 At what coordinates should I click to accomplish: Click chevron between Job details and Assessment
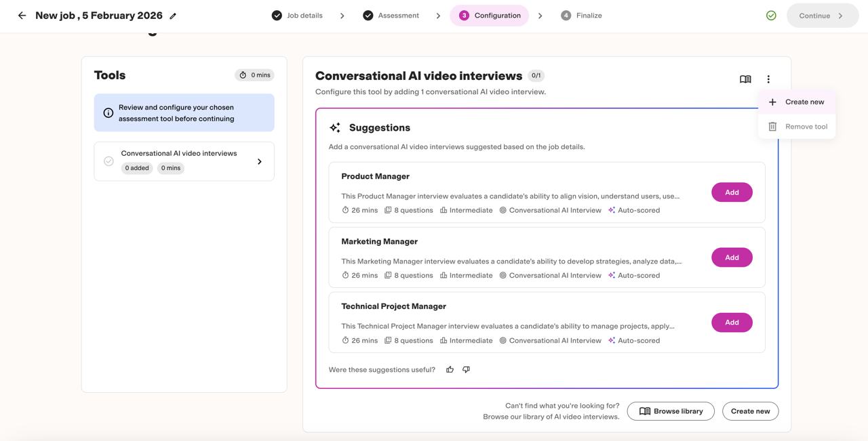pos(342,16)
